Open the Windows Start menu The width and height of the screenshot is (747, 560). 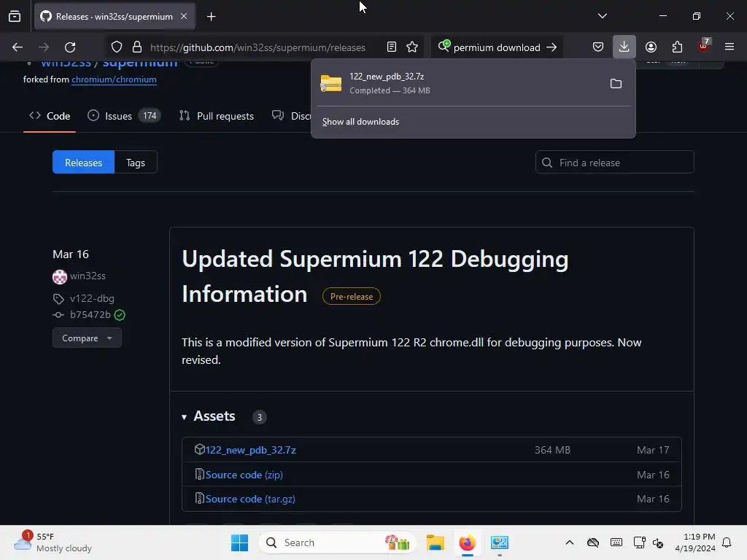coord(239,542)
